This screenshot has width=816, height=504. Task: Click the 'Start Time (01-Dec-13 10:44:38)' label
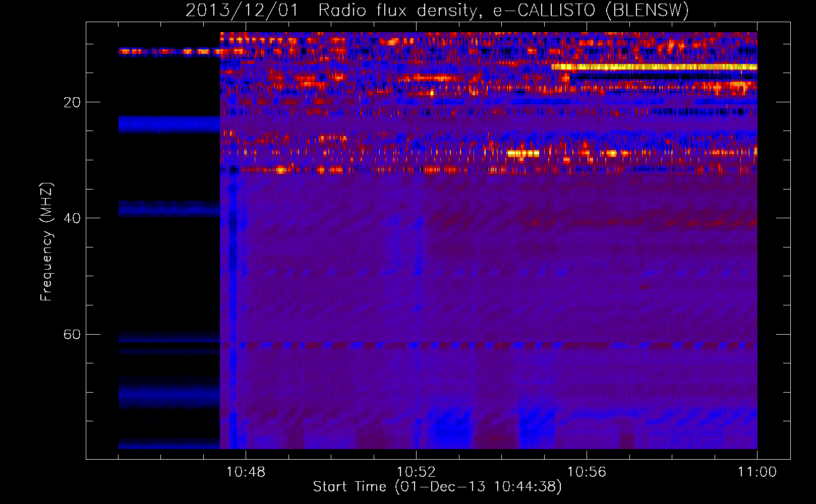point(437,487)
